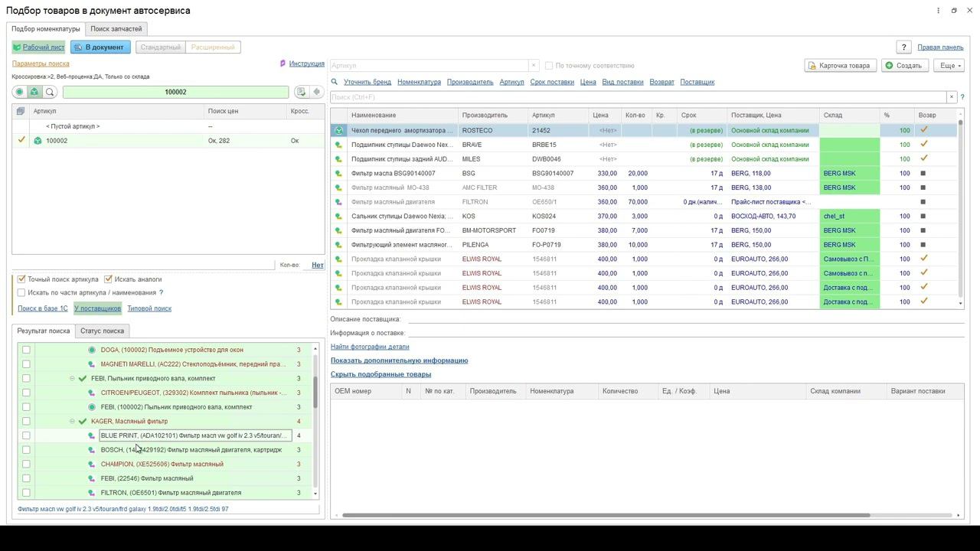
Task: Click the magnifier icon beside the article field
Action: click(50, 92)
